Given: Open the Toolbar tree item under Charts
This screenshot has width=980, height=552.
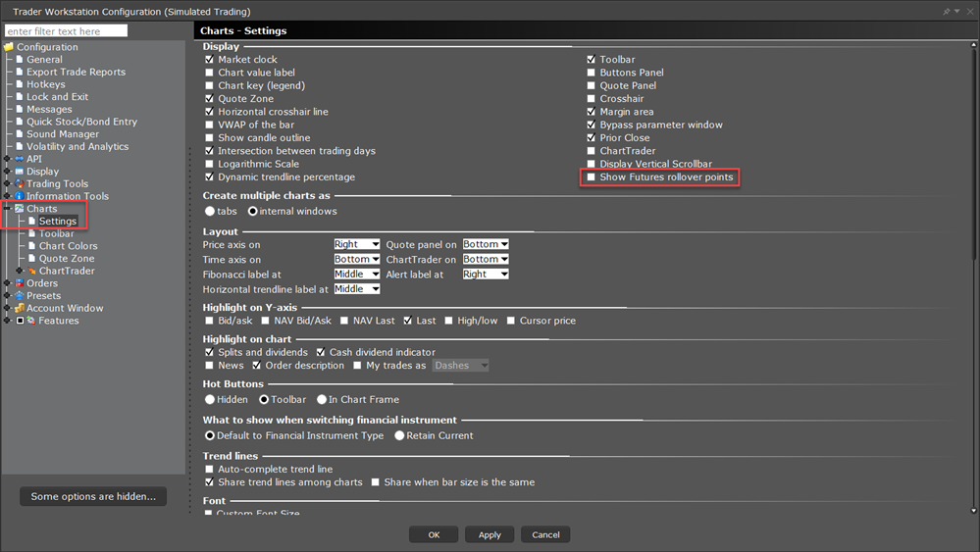Looking at the screenshot, I should pos(56,233).
